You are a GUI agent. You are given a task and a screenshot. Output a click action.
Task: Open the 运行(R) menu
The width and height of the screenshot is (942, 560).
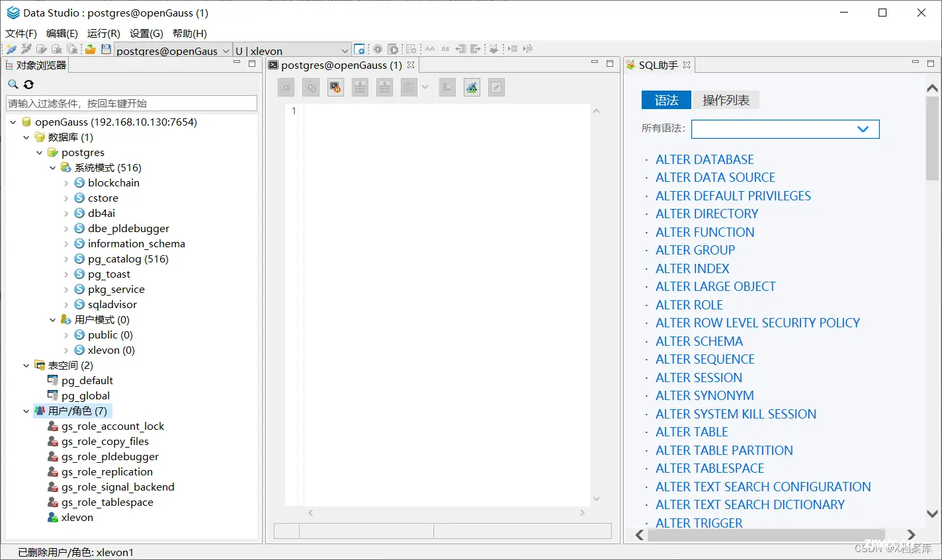click(x=104, y=33)
